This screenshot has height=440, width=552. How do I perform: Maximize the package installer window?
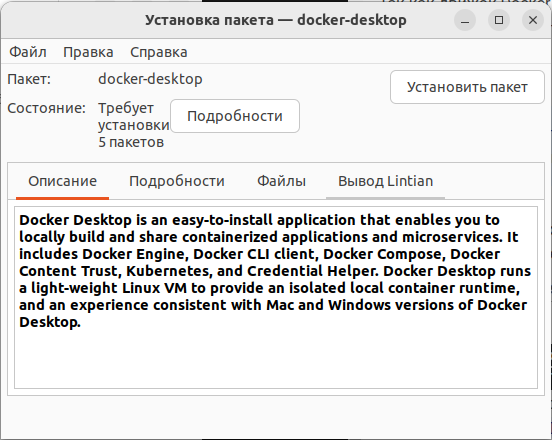(x=498, y=20)
